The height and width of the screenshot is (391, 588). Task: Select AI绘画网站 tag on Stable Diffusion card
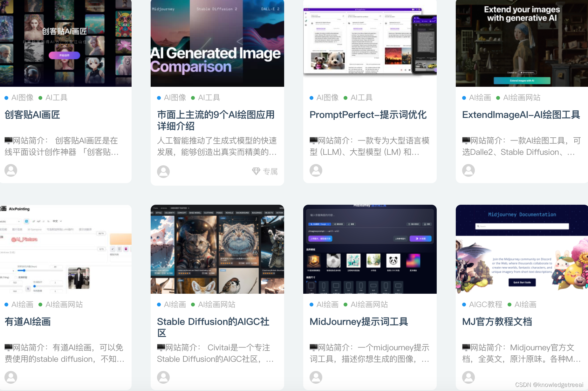click(x=217, y=305)
